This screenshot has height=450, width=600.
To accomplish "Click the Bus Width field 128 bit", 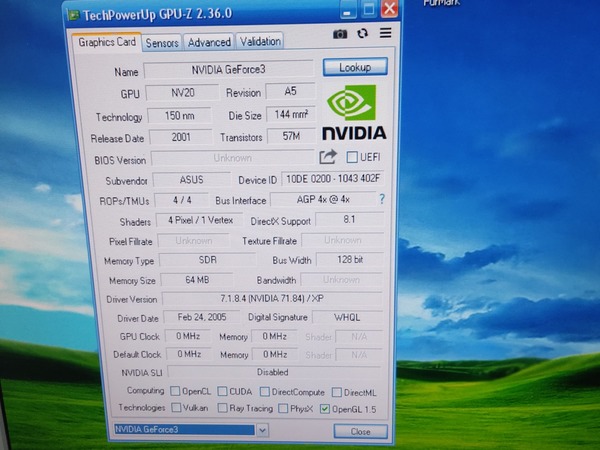I will click(350, 259).
